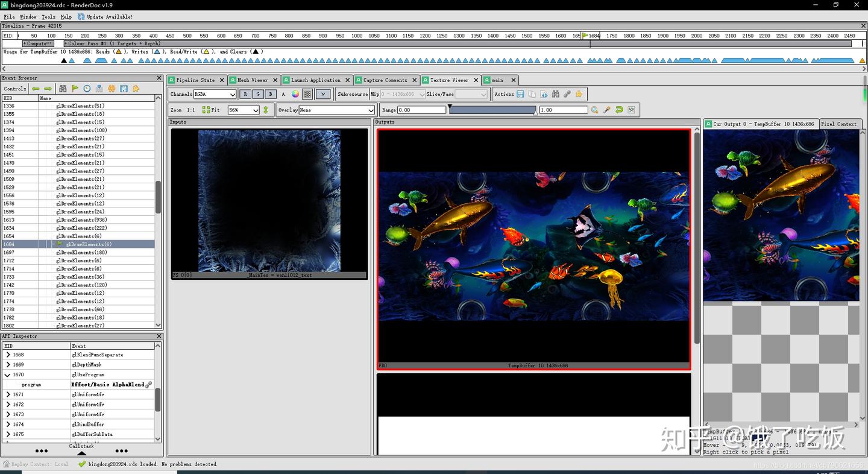Click the auto-fit range wand icon
The image size is (868, 474).
(607, 110)
